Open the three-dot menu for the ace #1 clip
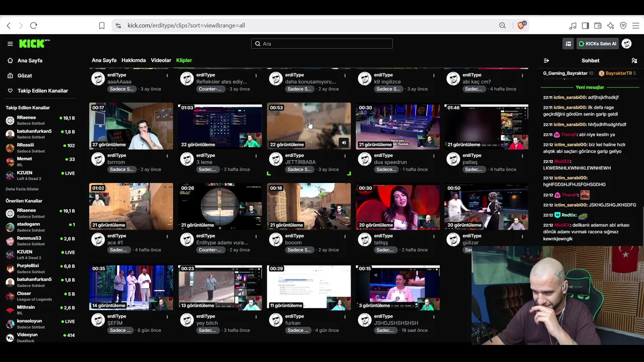This screenshot has width=644, height=362. pos(167,236)
